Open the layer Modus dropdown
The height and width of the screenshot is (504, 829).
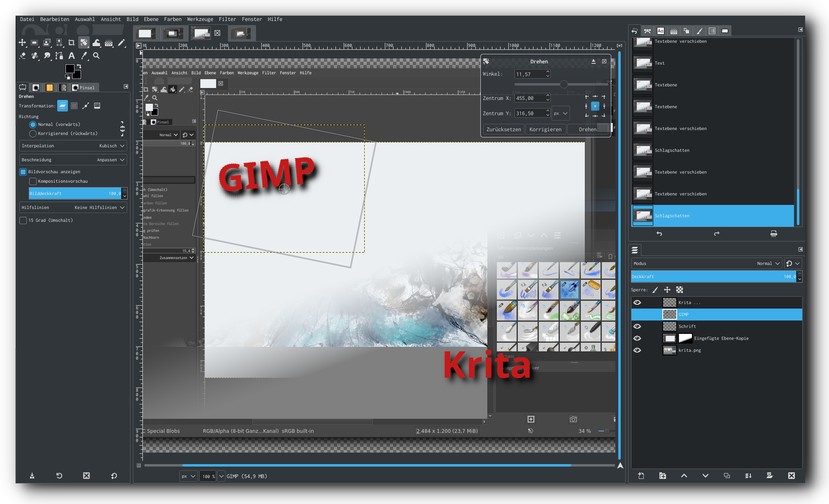[x=707, y=263]
